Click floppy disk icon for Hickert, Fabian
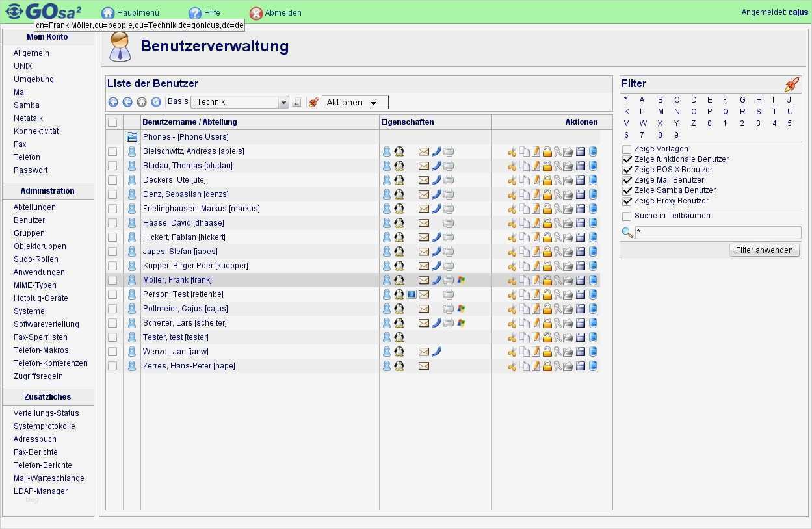812x529 pixels. (581, 237)
